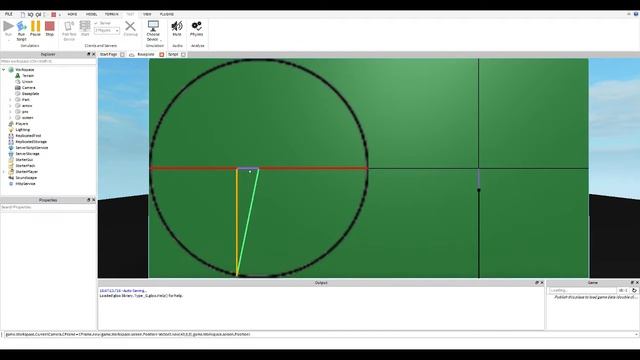This screenshot has width=640, height=360.
Task: Close the Properties panel
Action: (93, 200)
